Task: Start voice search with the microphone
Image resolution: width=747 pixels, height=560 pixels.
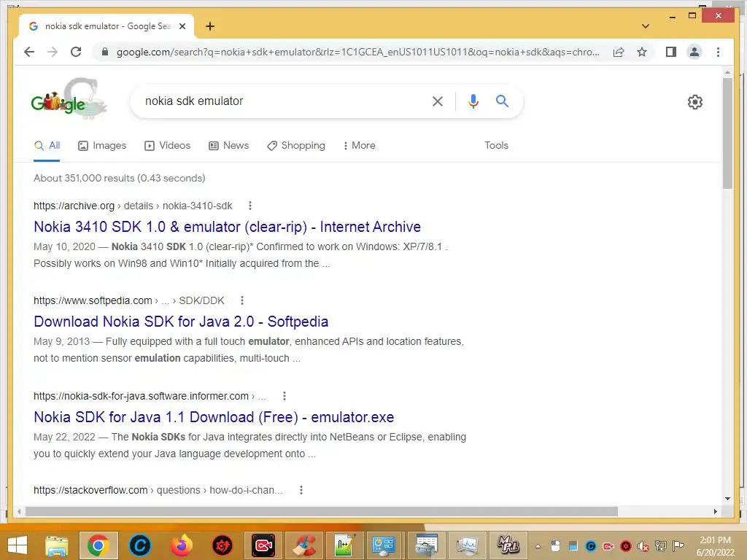Action: 473,101
